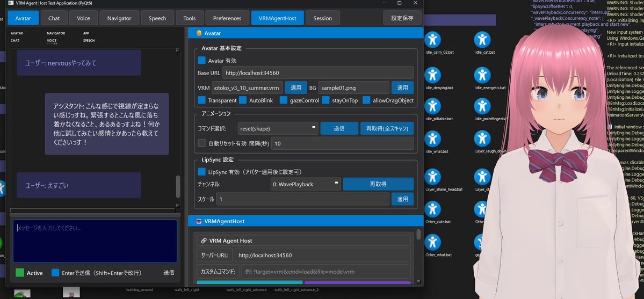Click 適用 next to the スケール field
The width and height of the screenshot is (644, 299).
point(402,199)
